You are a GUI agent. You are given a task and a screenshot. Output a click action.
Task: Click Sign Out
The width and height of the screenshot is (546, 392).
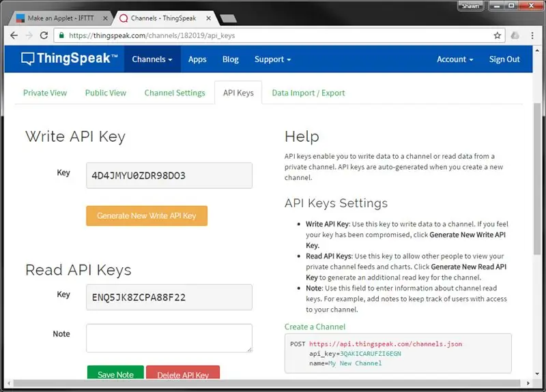click(x=504, y=59)
